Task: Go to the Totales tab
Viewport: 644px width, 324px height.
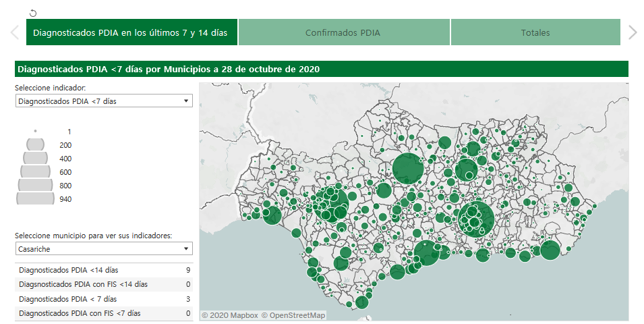Action: (x=535, y=32)
